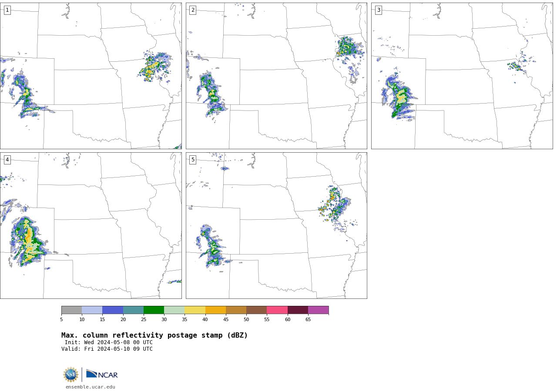
Task: Open ensemble member 5 reflectivity map
Action: (x=276, y=225)
